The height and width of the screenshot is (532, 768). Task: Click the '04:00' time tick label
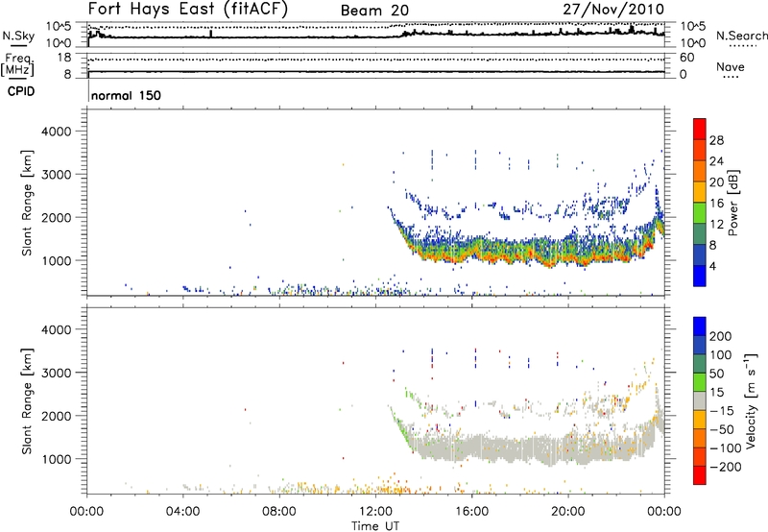tap(183, 512)
